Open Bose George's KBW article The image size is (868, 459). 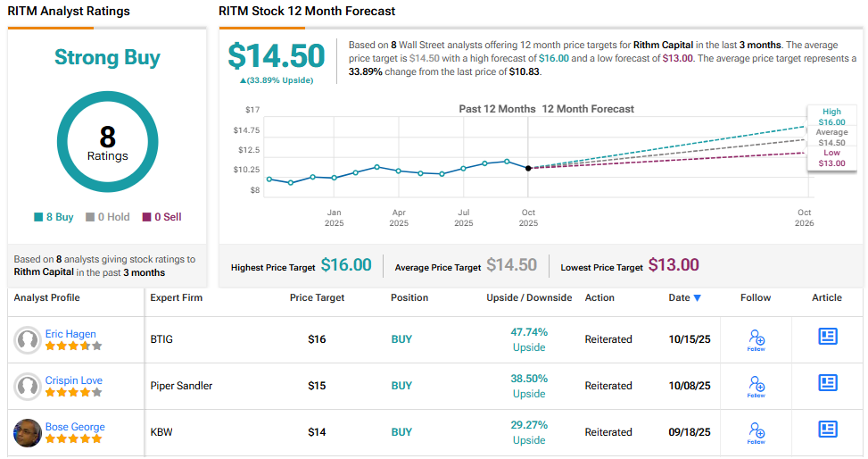pos(828,429)
